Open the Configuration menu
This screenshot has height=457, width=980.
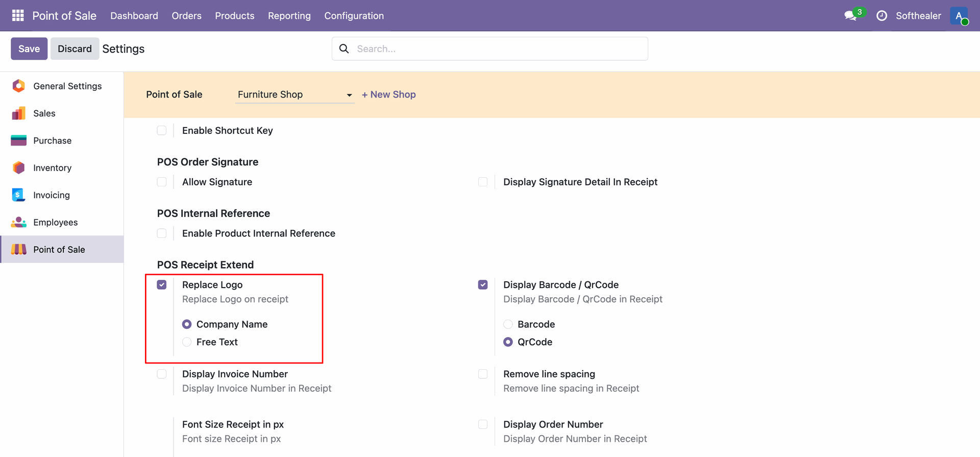pyautogui.click(x=354, y=16)
